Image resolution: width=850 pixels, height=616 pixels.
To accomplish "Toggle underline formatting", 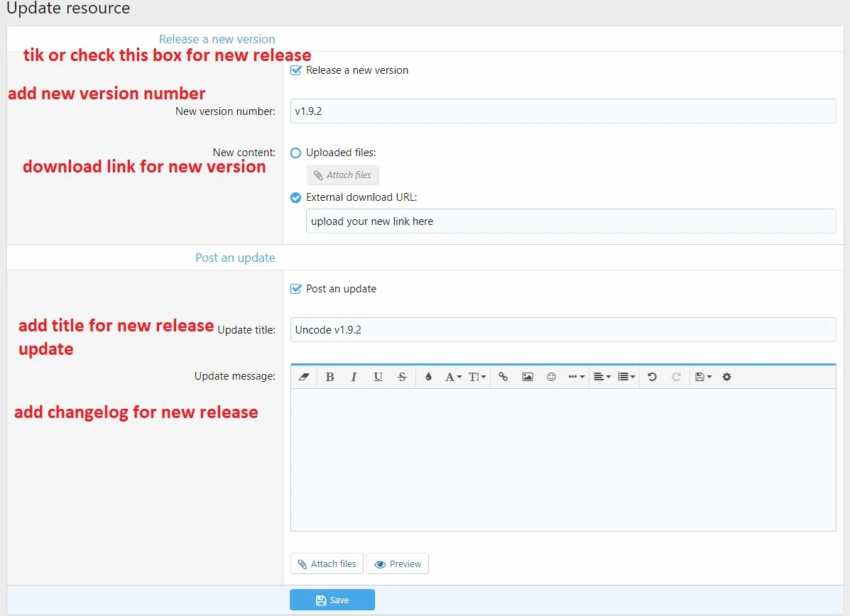I will pyautogui.click(x=378, y=377).
